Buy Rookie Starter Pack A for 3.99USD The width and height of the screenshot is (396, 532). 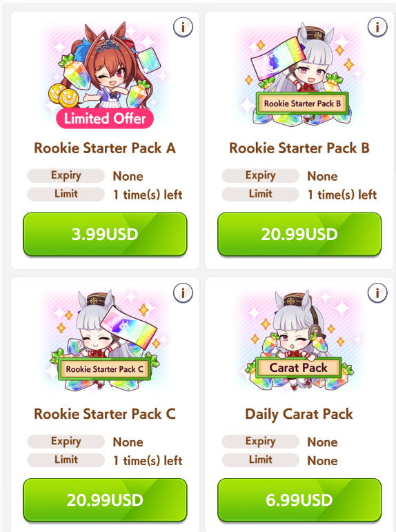click(x=105, y=234)
